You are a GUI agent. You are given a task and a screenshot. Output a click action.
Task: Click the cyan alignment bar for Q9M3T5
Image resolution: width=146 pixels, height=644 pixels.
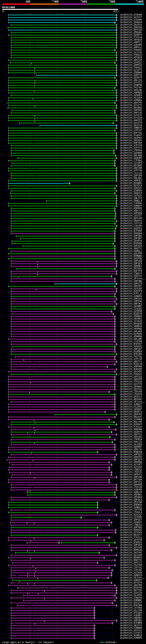pyautogui.click(x=86, y=284)
